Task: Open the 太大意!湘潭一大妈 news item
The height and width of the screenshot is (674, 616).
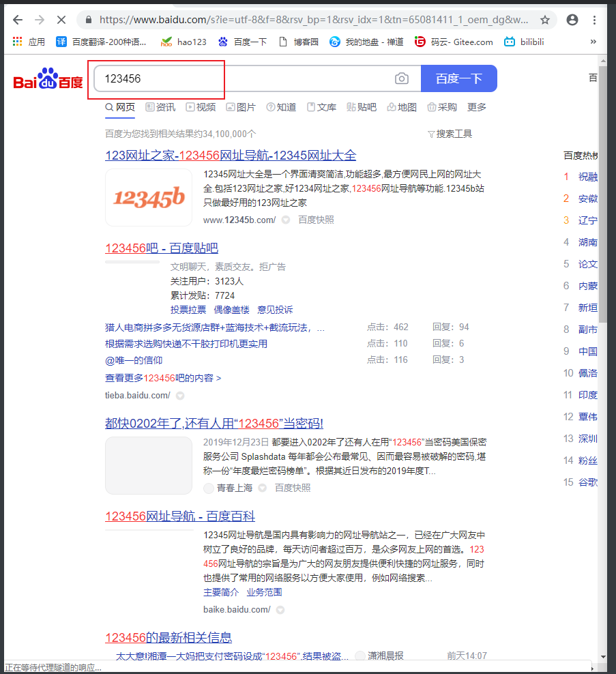Action: (x=232, y=656)
